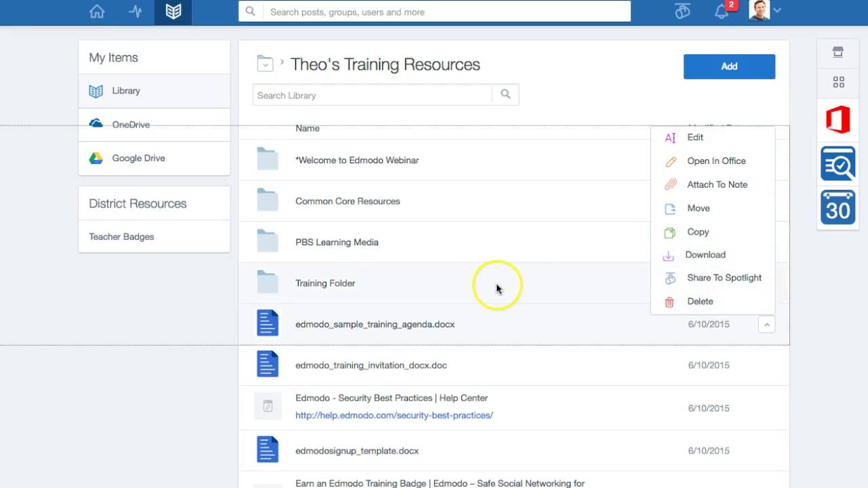Open edmodo_sample_training_agenda.docx
The width and height of the screenshot is (868, 488).
(x=375, y=324)
